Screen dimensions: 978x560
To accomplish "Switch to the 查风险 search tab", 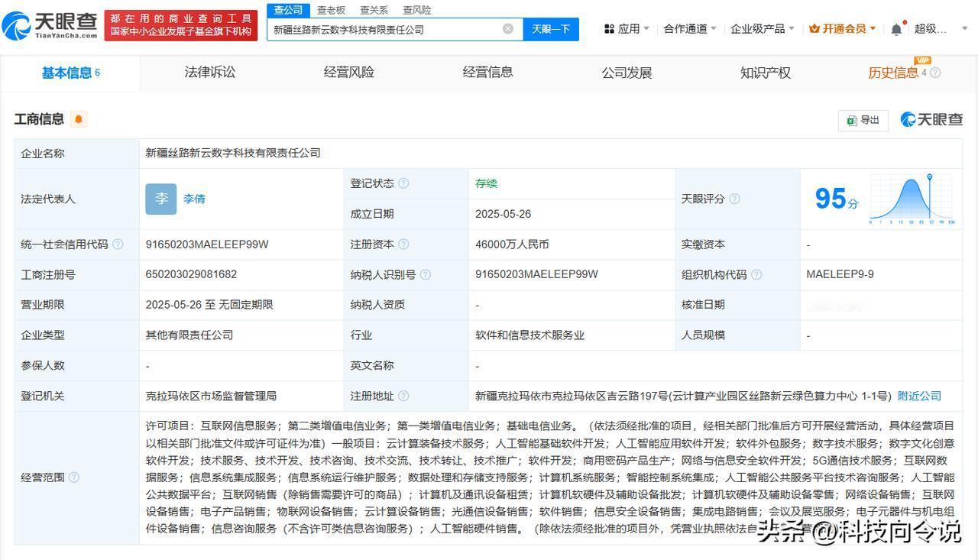I will tap(416, 10).
